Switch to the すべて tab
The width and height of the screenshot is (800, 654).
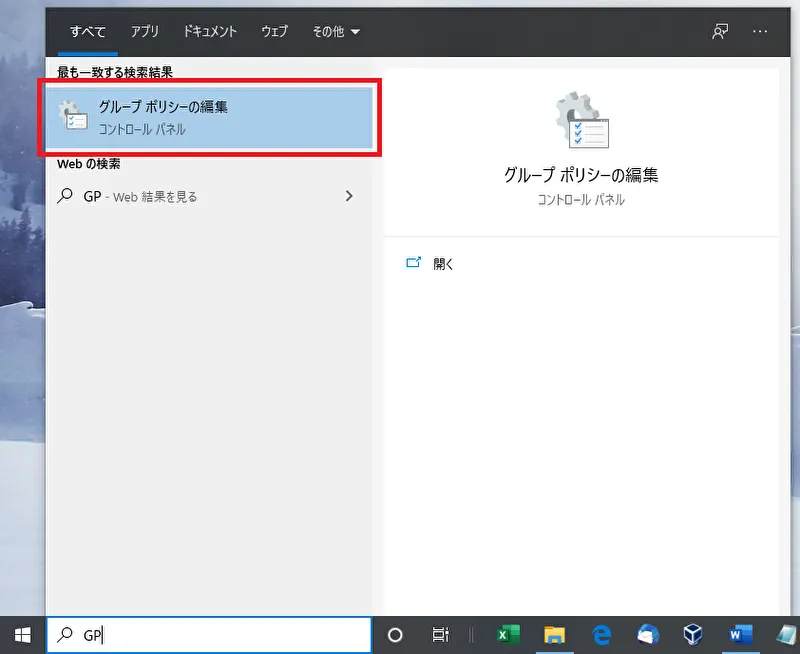point(88,32)
